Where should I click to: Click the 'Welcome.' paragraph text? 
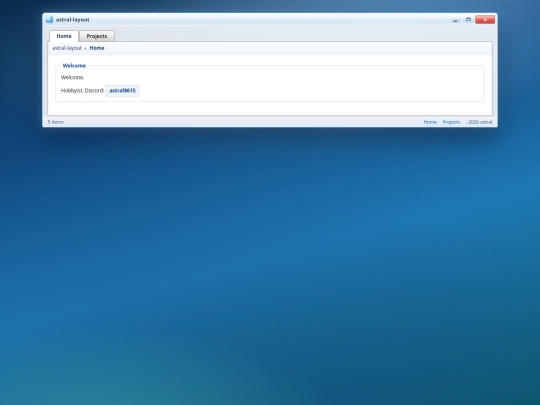[72, 77]
